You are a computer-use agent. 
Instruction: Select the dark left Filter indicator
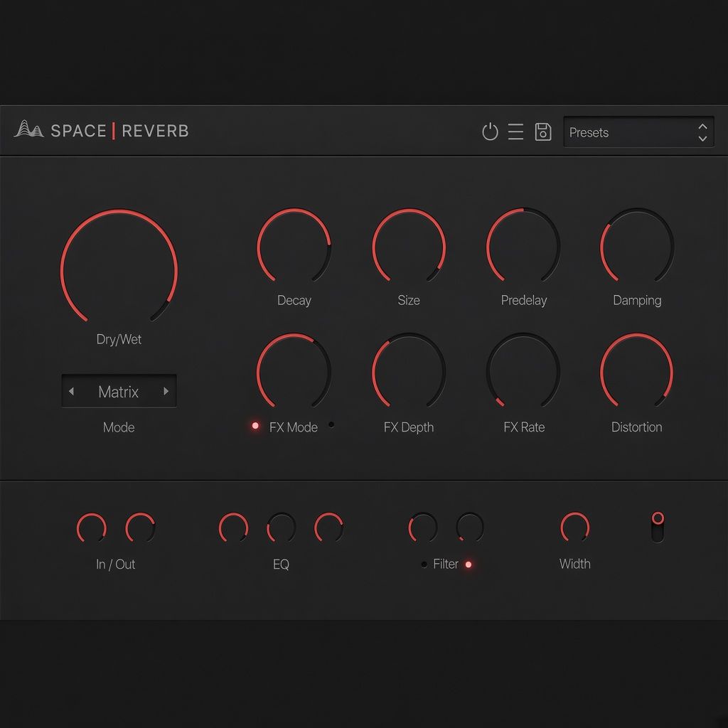pyautogui.click(x=424, y=564)
